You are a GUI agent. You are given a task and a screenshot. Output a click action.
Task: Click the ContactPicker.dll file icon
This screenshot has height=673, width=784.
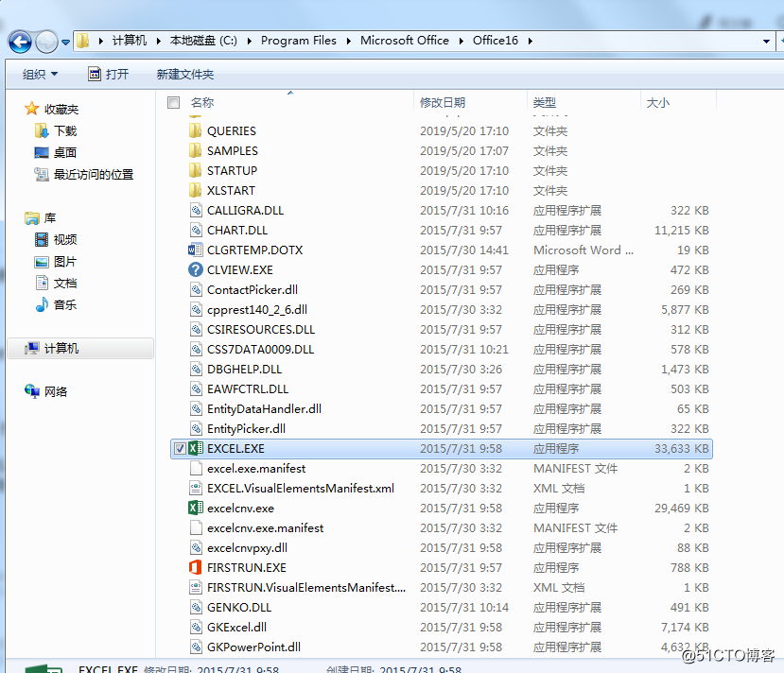click(196, 290)
